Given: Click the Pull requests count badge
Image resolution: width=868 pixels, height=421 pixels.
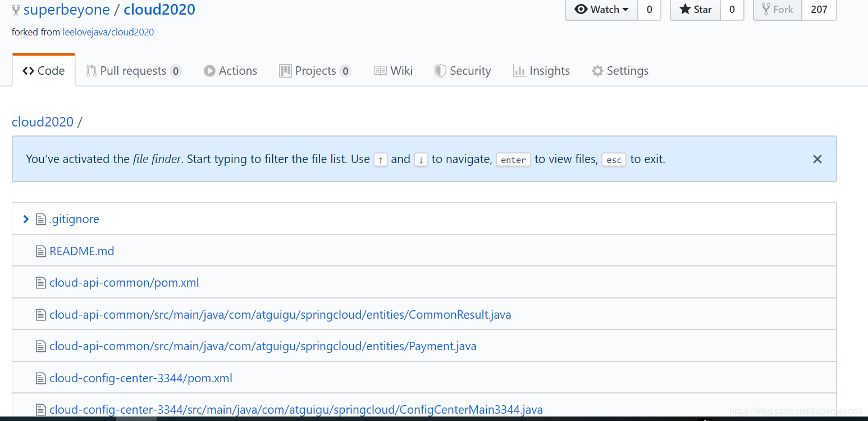Looking at the screenshot, I should tap(176, 71).
